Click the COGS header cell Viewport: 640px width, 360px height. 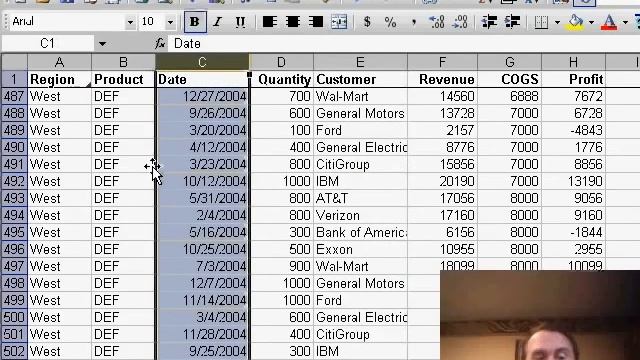coord(509,79)
